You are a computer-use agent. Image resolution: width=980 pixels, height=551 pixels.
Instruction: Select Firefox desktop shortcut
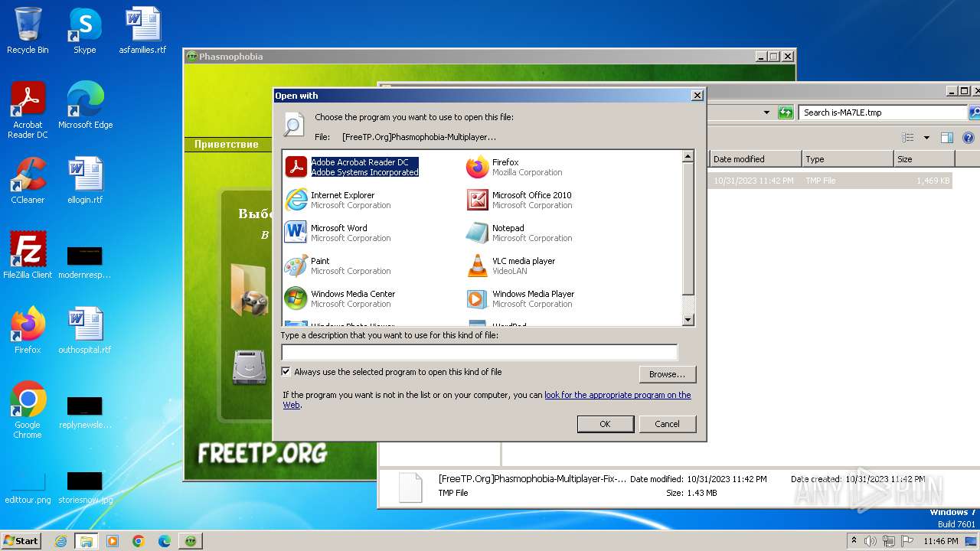[28, 331]
